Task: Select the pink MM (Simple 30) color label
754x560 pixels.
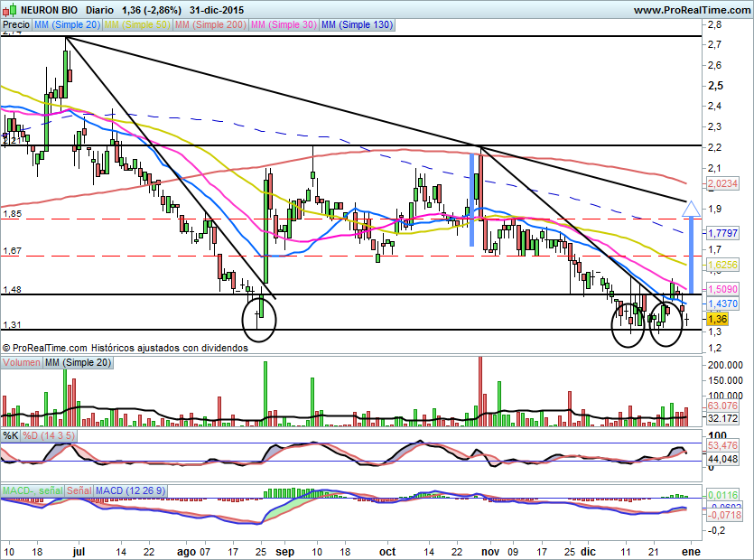Action: 283,25
